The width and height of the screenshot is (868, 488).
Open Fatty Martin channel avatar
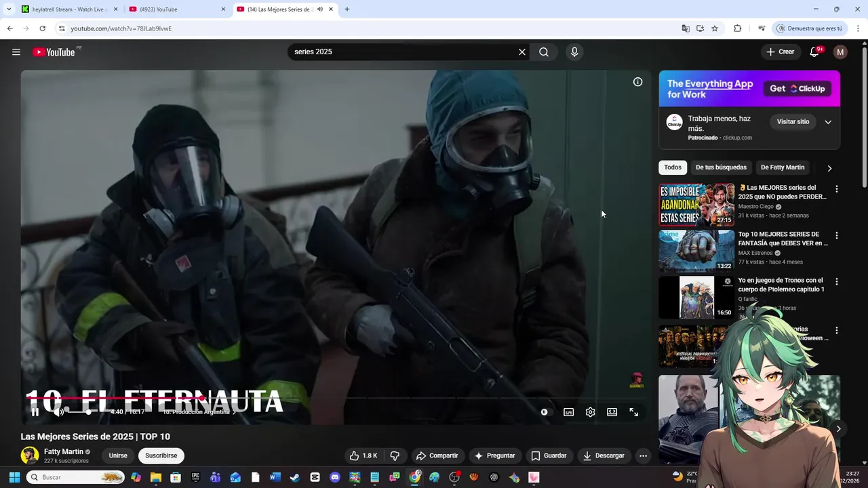[29, 455]
